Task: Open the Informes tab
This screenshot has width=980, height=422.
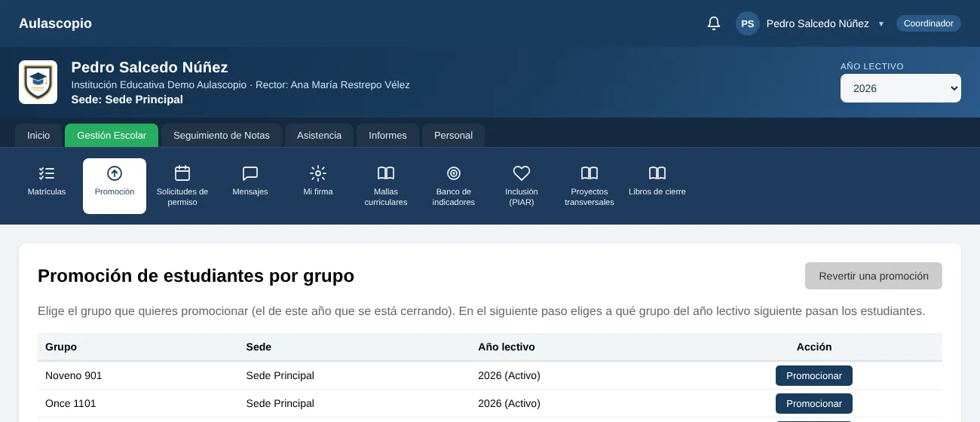Action: 387,136
